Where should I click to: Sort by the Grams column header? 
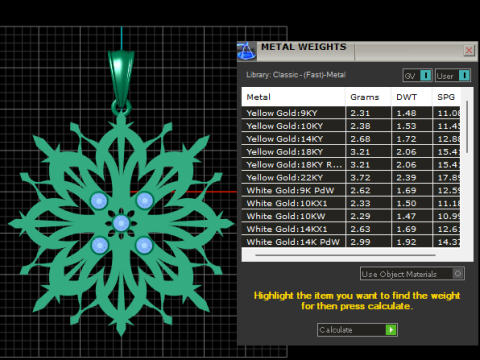[368, 97]
